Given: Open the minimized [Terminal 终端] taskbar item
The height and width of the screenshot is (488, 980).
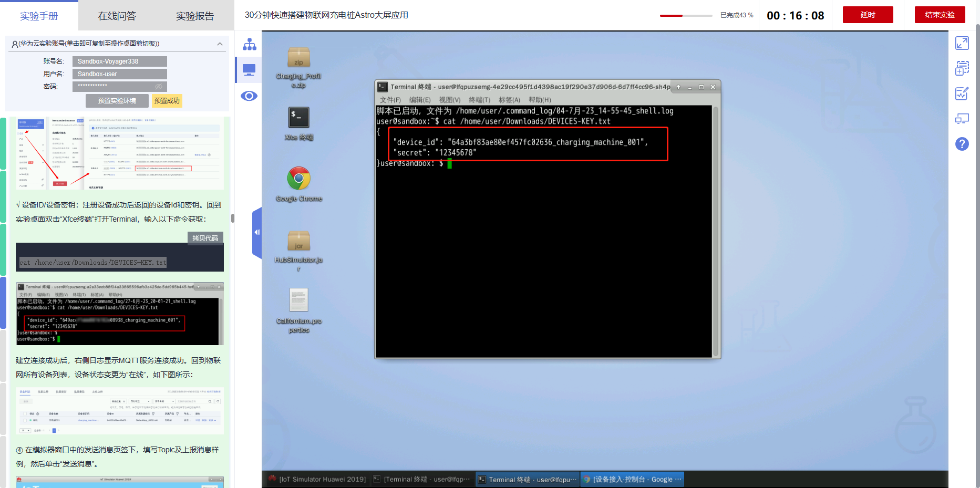Looking at the screenshot, I should [422, 479].
